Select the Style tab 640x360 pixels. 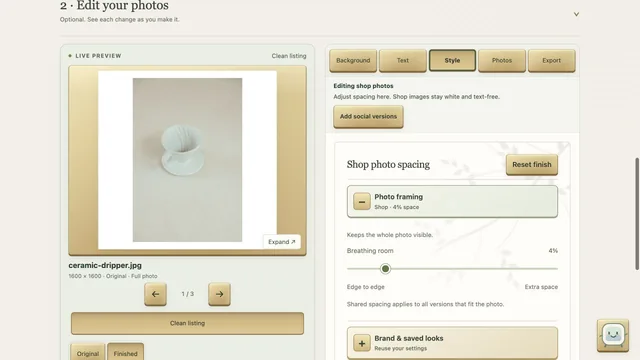pyautogui.click(x=452, y=60)
